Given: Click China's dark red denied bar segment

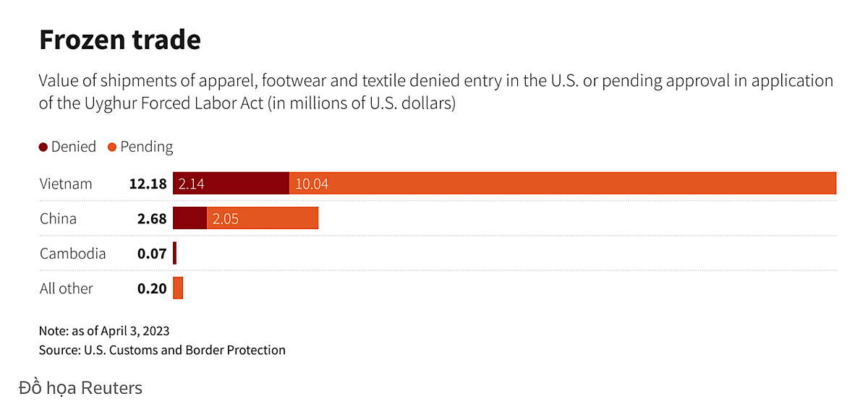Looking at the screenshot, I should coord(190,218).
